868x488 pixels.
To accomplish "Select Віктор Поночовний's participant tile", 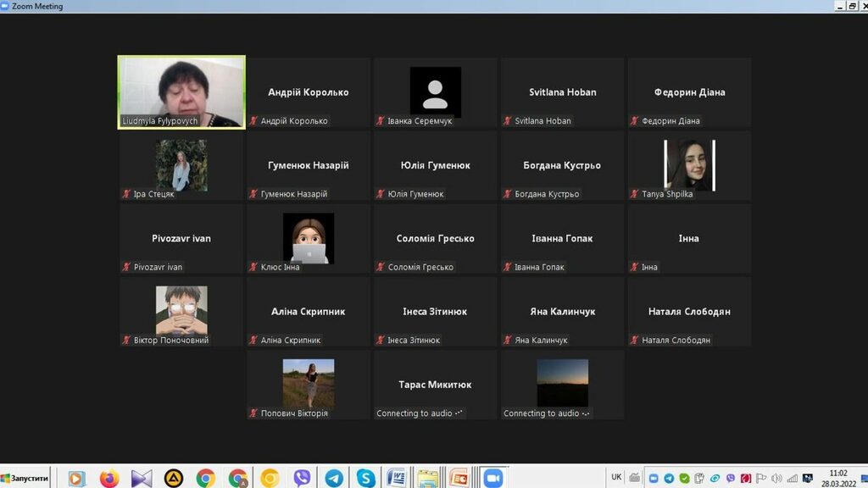I will [181, 311].
